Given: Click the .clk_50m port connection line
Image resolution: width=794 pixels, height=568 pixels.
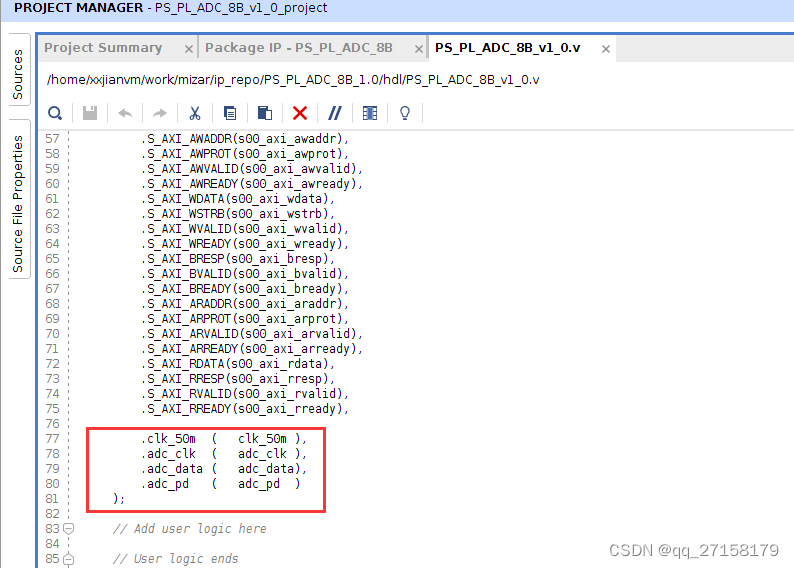Looking at the screenshot, I should pyautogui.click(x=224, y=439).
